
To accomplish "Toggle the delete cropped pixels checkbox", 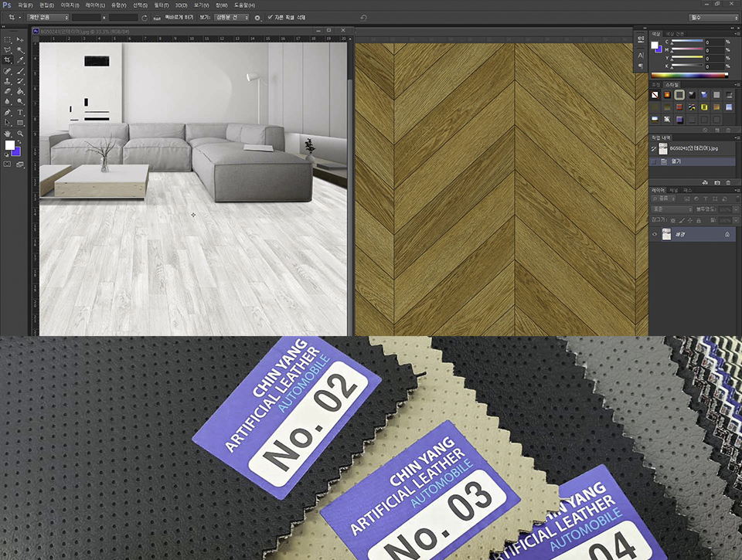I will [270, 17].
